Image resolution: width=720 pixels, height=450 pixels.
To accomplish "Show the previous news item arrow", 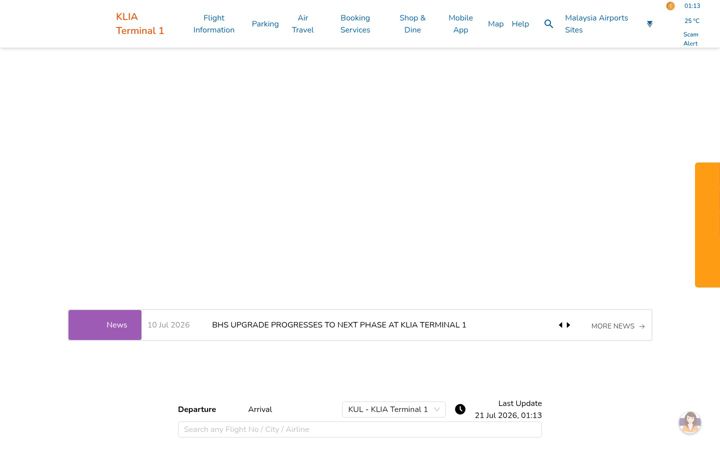I will 560,325.
